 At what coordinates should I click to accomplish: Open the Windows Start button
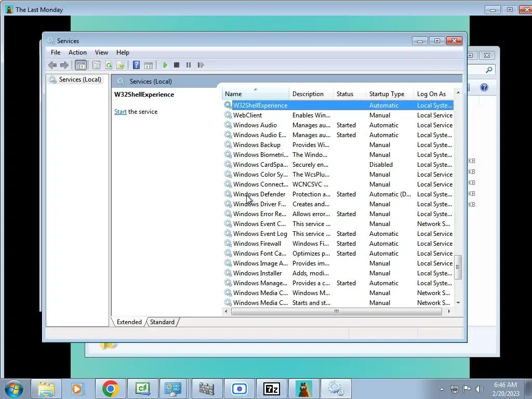tap(14, 389)
